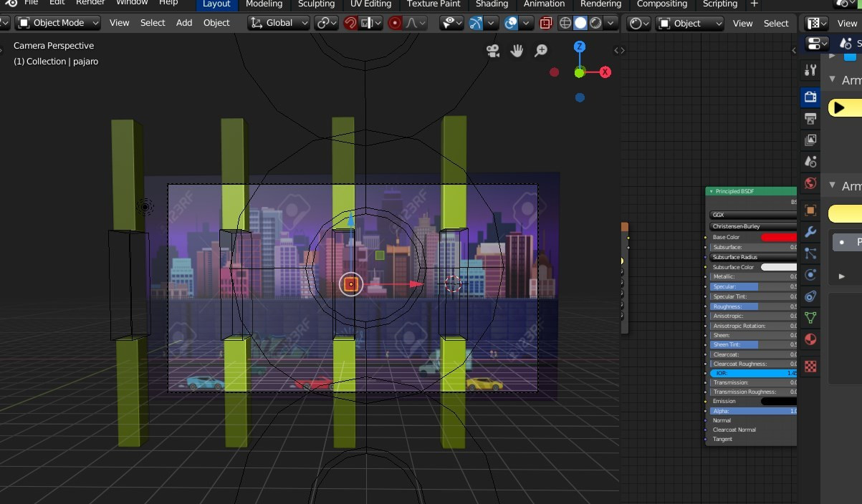Image resolution: width=862 pixels, height=504 pixels.
Task: Switch to the Sculpting workspace tab
Action: 316,4
